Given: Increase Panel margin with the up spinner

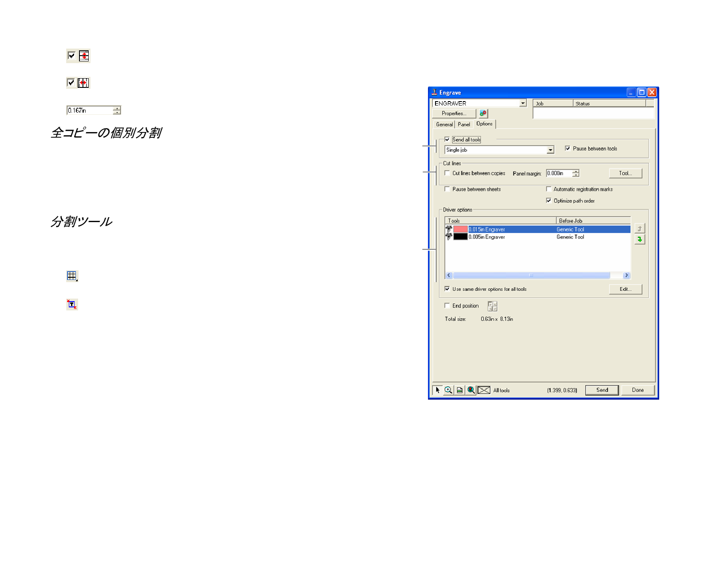Looking at the screenshot, I should [x=576, y=171].
